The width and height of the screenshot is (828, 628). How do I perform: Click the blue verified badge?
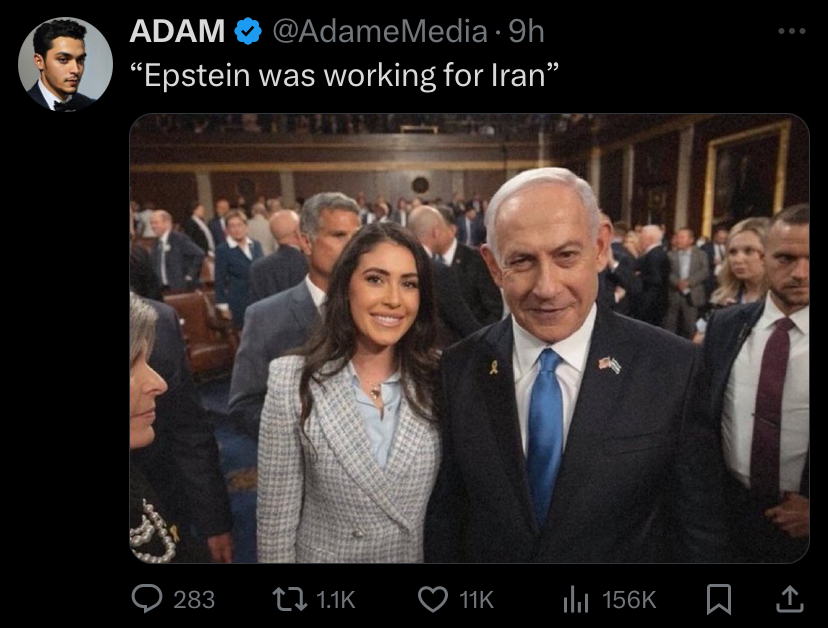point(248,31)
